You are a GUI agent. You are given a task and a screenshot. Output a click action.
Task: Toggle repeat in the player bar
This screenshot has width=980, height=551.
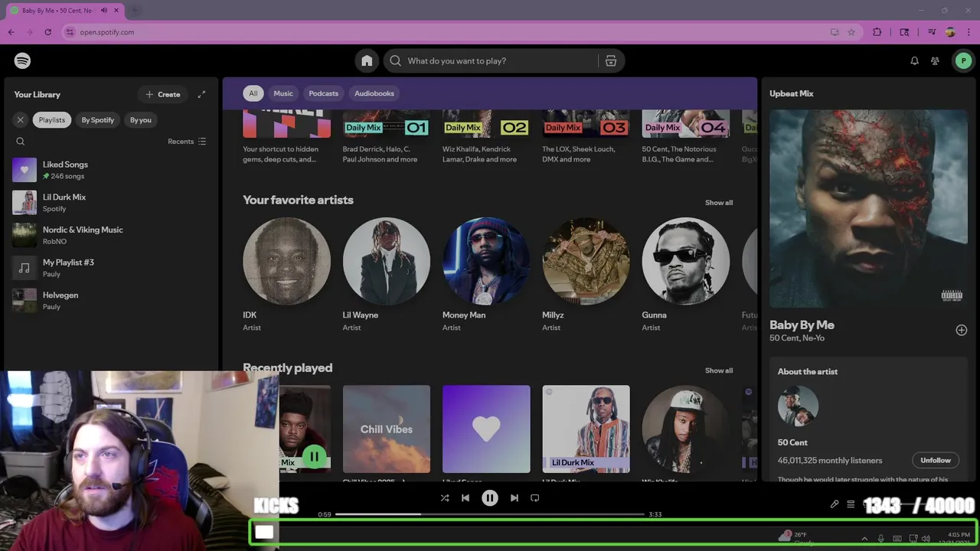(535, 498)
